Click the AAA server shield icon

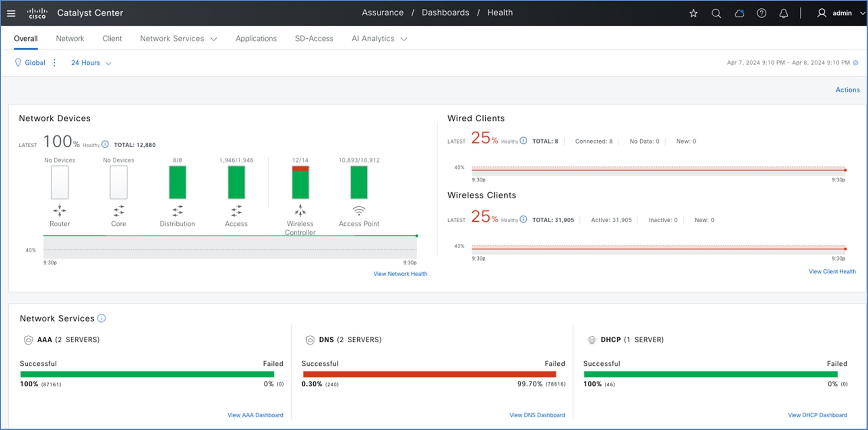pyautogui.click(x=28, y=340)
